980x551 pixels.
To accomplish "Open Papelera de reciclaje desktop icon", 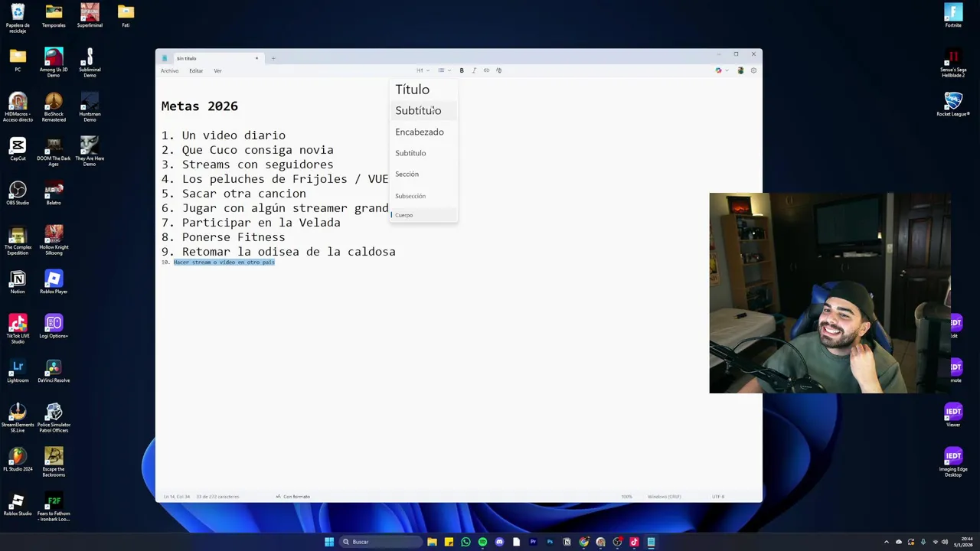I will 18,18.
